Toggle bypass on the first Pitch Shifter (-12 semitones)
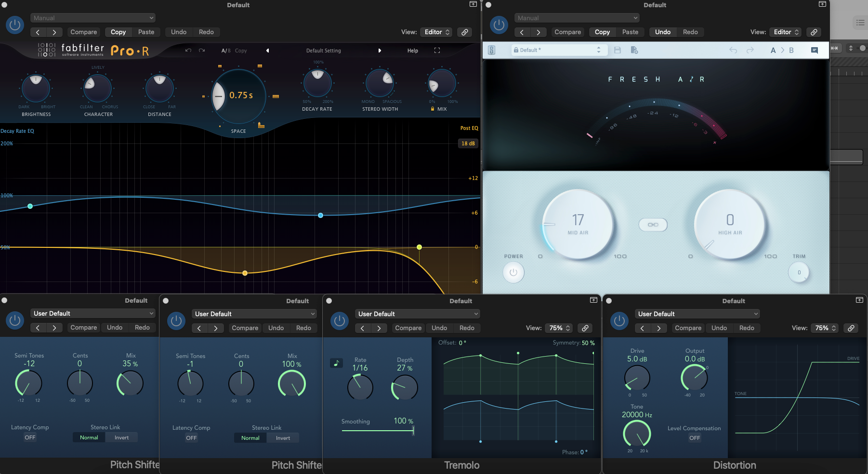The image size is (868, 474). [15, 320]
